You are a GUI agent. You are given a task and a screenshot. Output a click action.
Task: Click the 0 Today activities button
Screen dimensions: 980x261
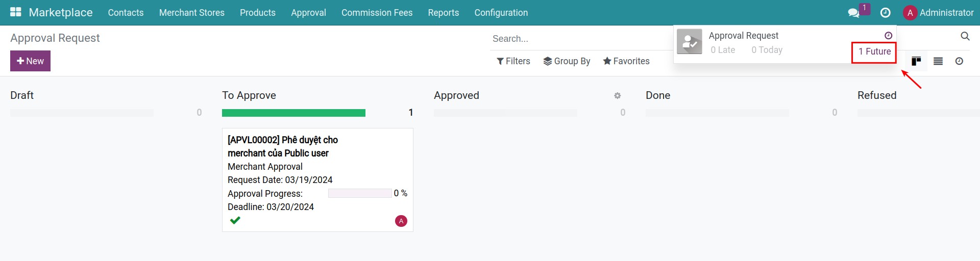coord(767,50)
